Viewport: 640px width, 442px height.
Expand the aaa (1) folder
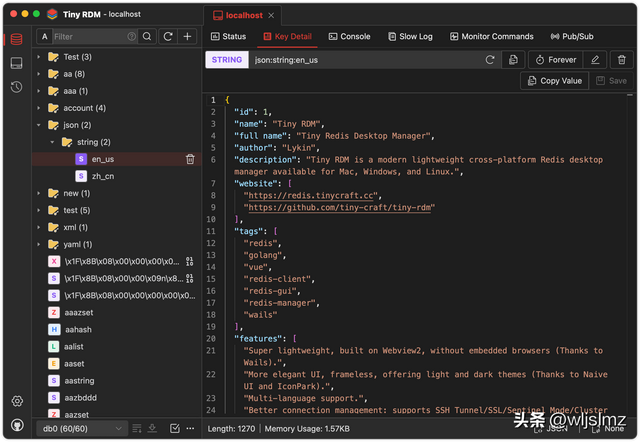39,91
